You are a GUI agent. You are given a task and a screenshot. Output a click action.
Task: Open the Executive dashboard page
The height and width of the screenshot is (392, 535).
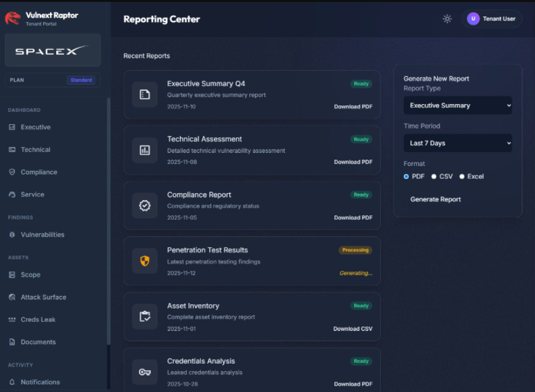(x=35, y=127)
